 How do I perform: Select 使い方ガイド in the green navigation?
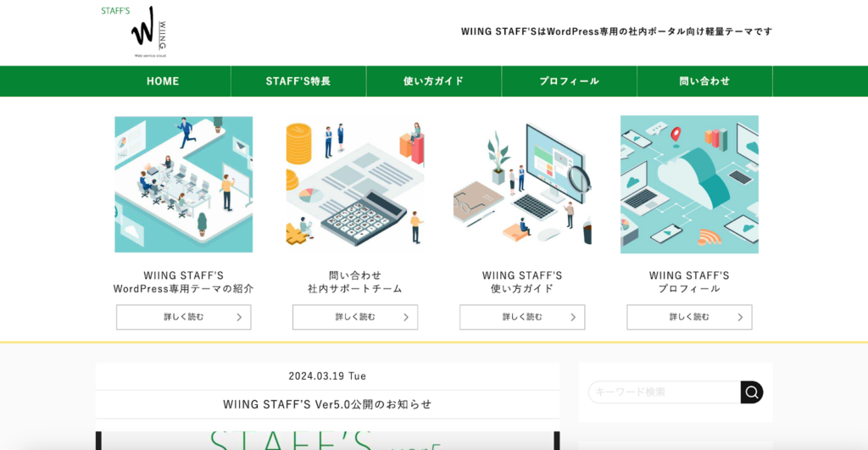point(434,81)
